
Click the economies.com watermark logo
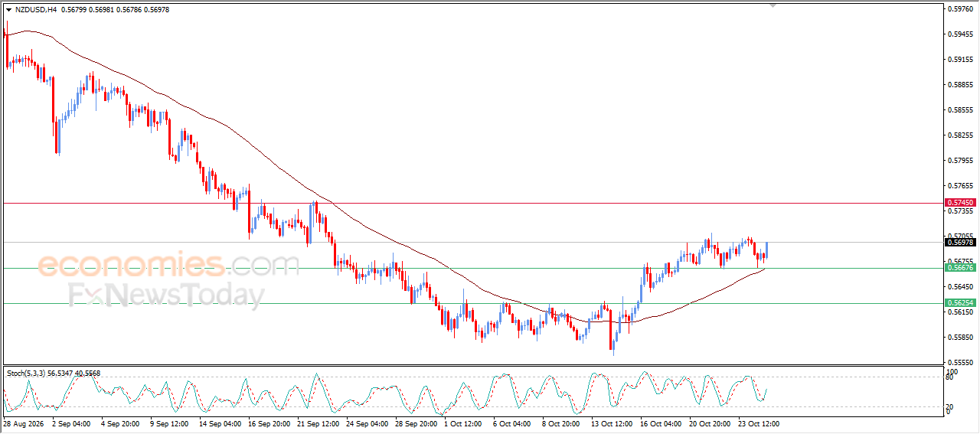point(168,265)
